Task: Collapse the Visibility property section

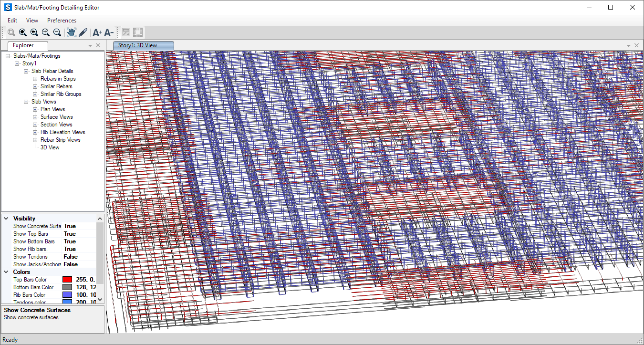Action: (x=6, y=219)
